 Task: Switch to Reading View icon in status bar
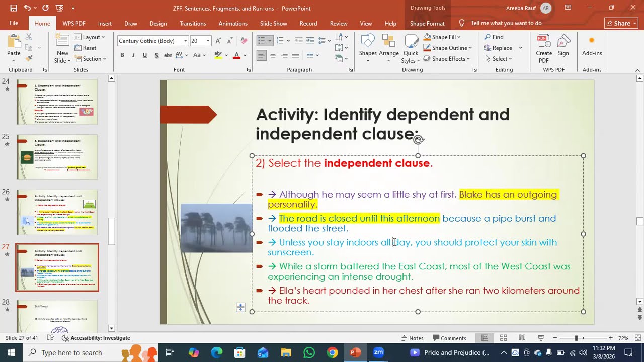(x=522, y=338)
